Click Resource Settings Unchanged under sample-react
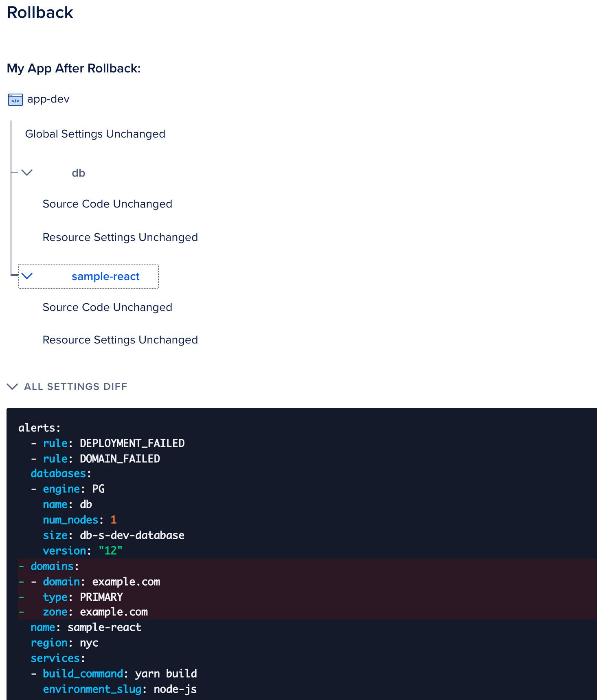The height and width of the screenshot is (700, 597). (x=120, y=340)
